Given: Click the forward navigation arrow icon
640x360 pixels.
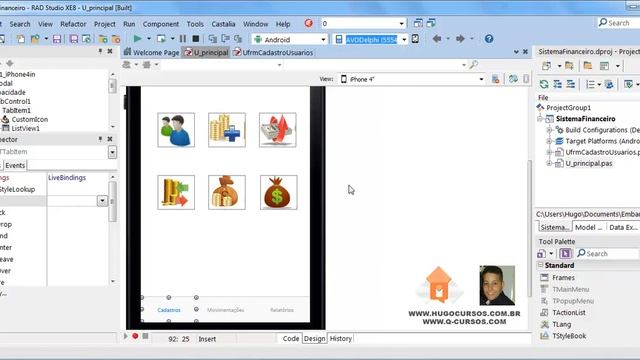Looking at the screenshot, I should (460, 39).
